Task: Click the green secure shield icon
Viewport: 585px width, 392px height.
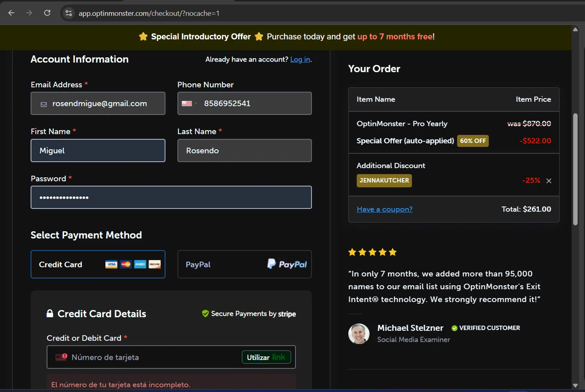Action: point(205,313)
